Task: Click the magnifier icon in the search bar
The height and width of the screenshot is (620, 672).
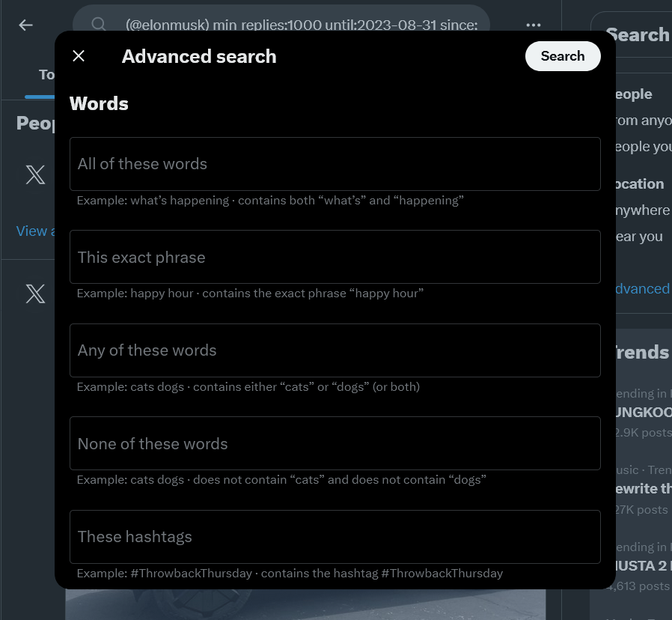Action: pos(98,25)
